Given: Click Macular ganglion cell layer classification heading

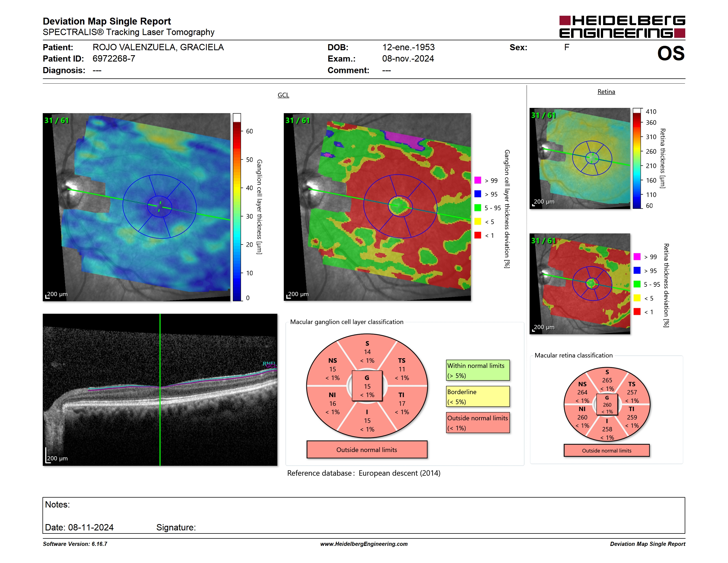Looking at the screenshot, I should (347, 322).
